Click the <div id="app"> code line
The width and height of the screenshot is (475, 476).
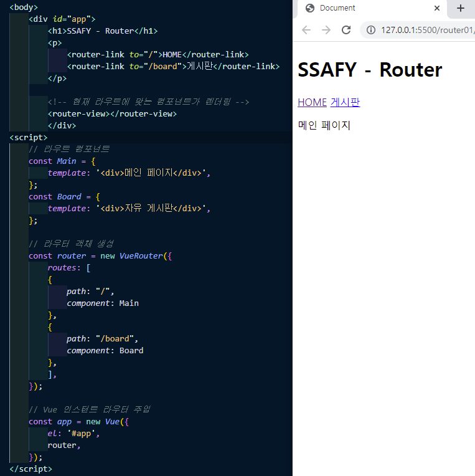62,19
